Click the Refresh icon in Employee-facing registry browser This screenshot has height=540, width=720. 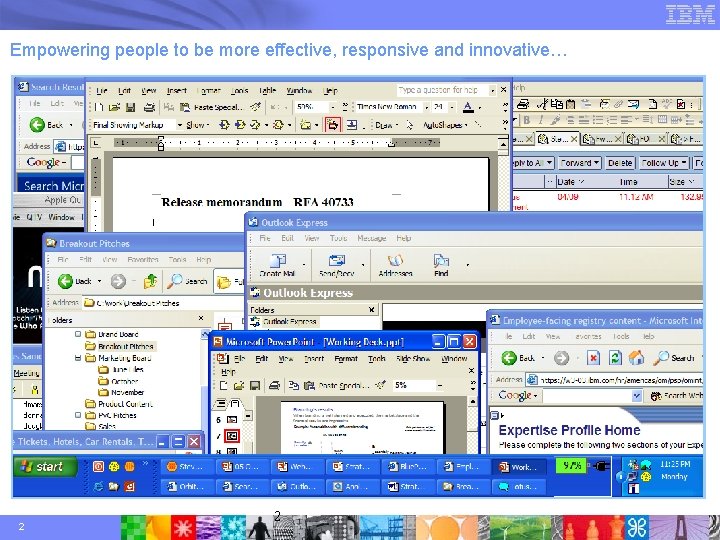tap(615, 357)
